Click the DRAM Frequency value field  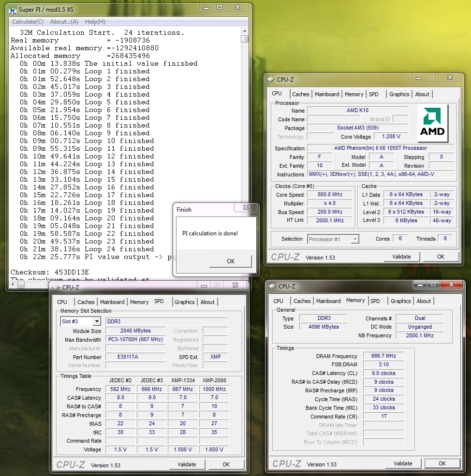(x=383, y=356)
